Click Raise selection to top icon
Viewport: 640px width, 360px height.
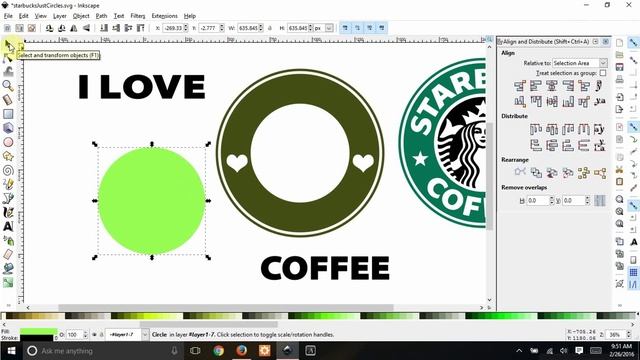coord(140,28)
